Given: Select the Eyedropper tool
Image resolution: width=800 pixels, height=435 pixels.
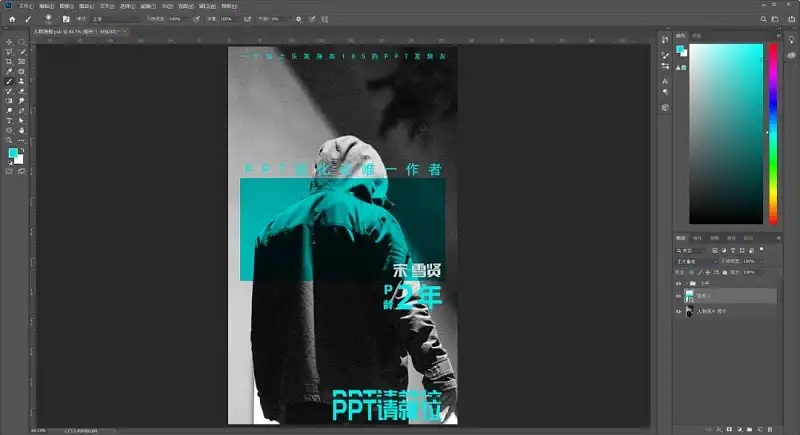Looking at the screenshot, I should coord(9,71).
